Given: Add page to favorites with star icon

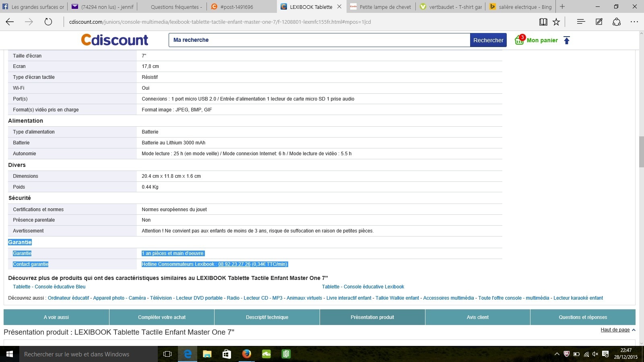Looking at the screenshot, I should pyautogui.click(x=556, y=22).
